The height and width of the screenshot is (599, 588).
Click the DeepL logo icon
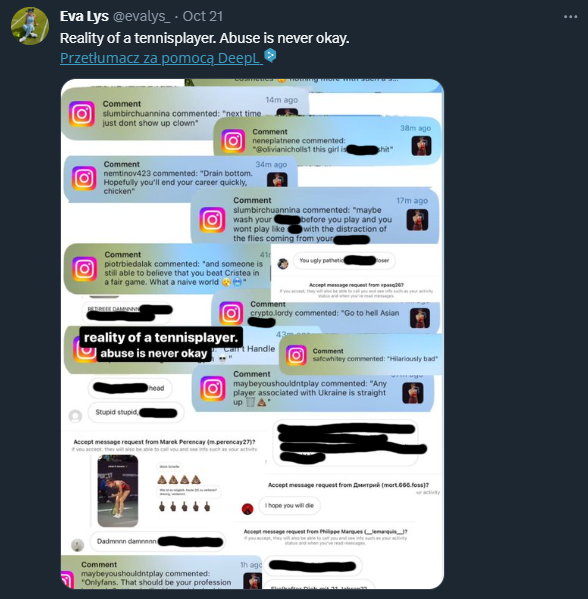pyautogui.click(x=270, y=56)
